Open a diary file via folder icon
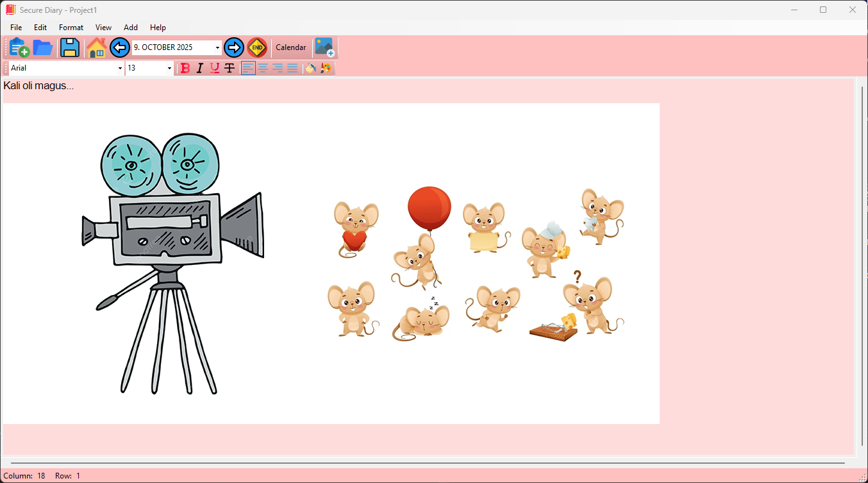The width and height of the screenshot is (868, 483). coord(43,47)
